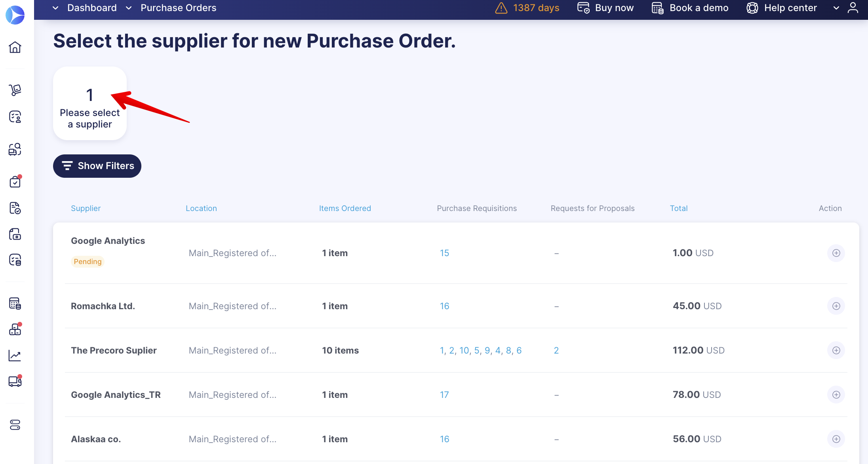This screenshot has height=464, width=868.
Task: Open requisition 9 in Precoro Suplier row
Action: click(487, 350)
